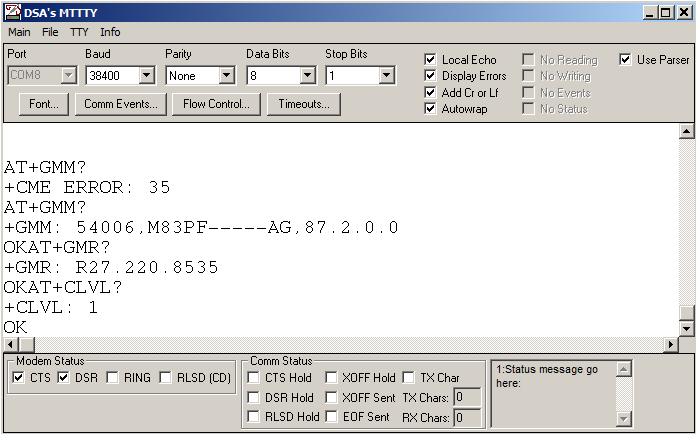Click horizontal scroll right arrow

(671, 344)
